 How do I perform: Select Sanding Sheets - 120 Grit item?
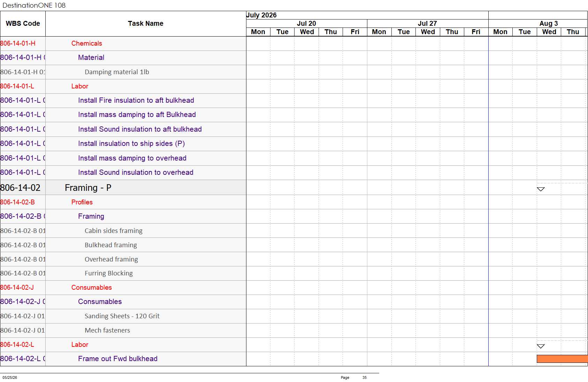[122, 316]
